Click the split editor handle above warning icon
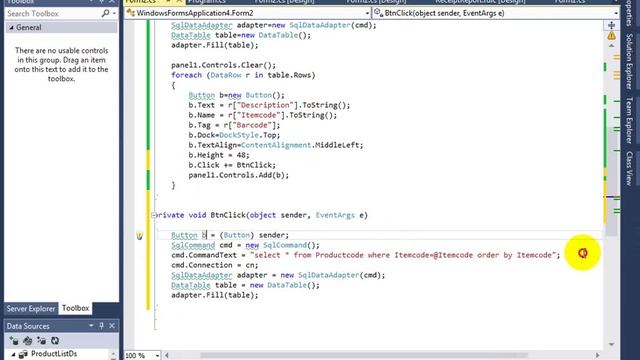 (x=611, y=25)
